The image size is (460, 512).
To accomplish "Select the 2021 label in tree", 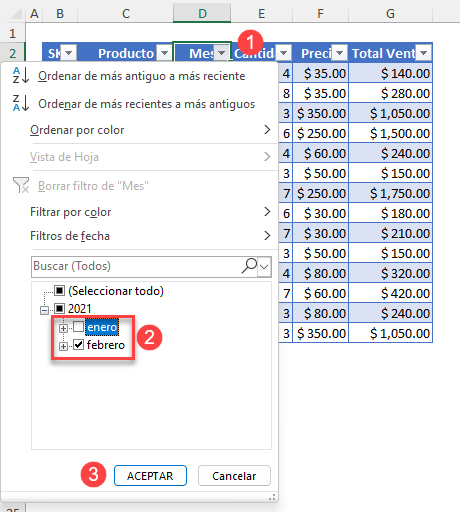I will (79, 309).
